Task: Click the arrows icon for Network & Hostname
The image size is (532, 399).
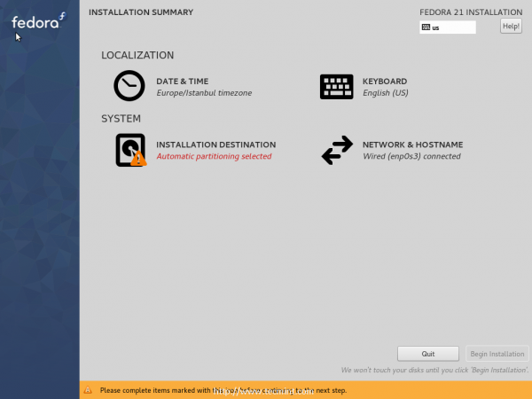Action: 337,150
